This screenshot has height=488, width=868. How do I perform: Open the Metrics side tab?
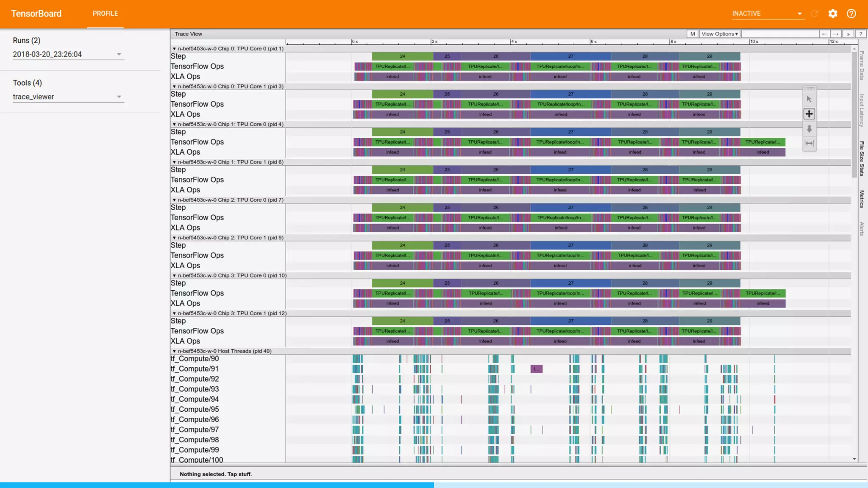pos(862,199)
